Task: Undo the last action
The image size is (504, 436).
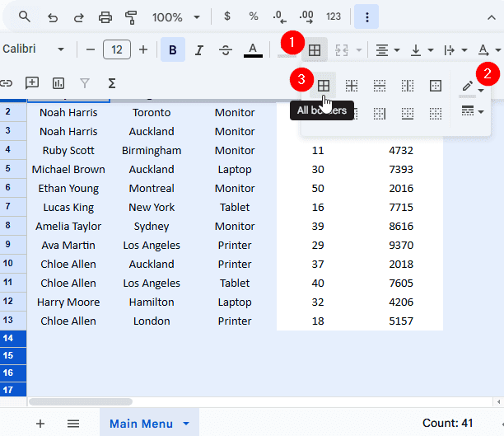Action: tap(53, 17)
